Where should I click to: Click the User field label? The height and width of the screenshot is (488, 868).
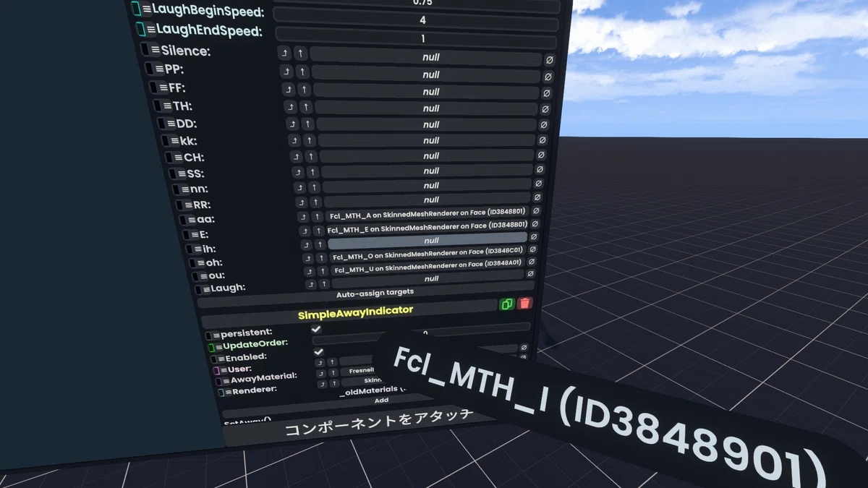[x=241, y=369]
